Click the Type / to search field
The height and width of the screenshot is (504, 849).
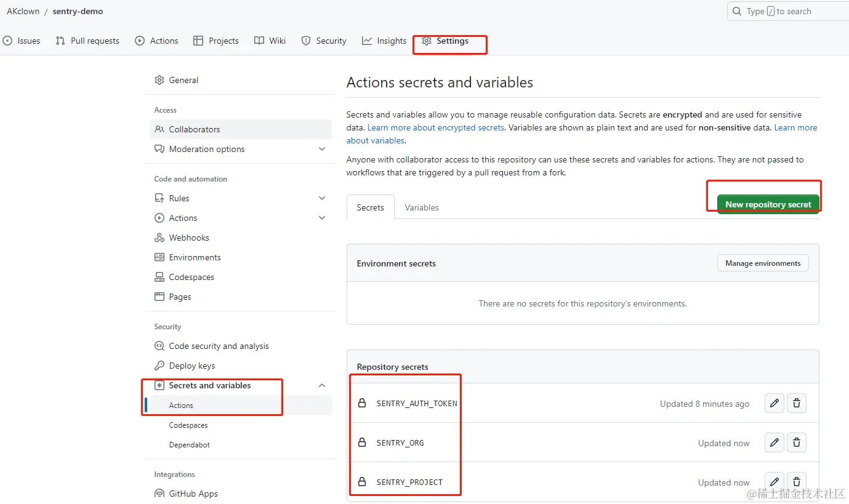tap(788, 11)
